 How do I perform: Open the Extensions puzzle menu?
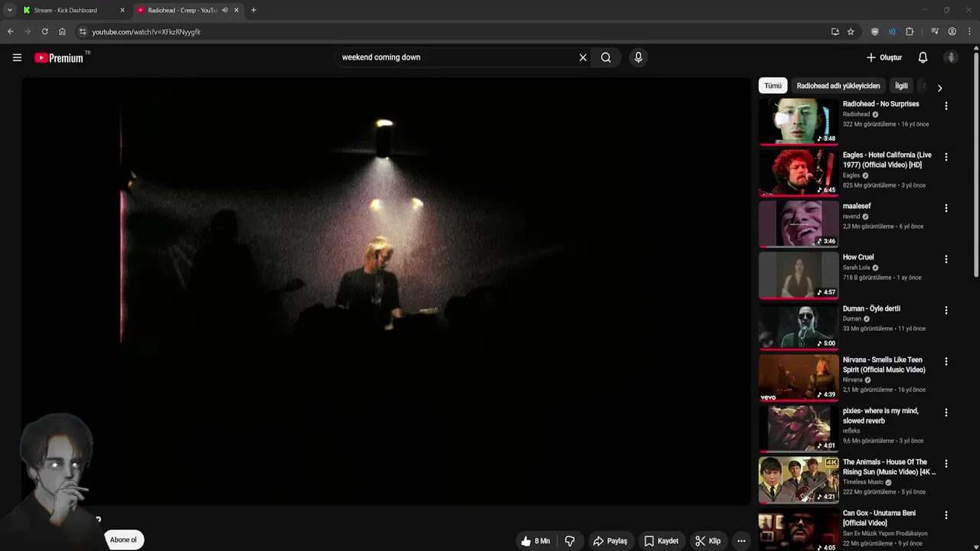(x=910, y=31)
